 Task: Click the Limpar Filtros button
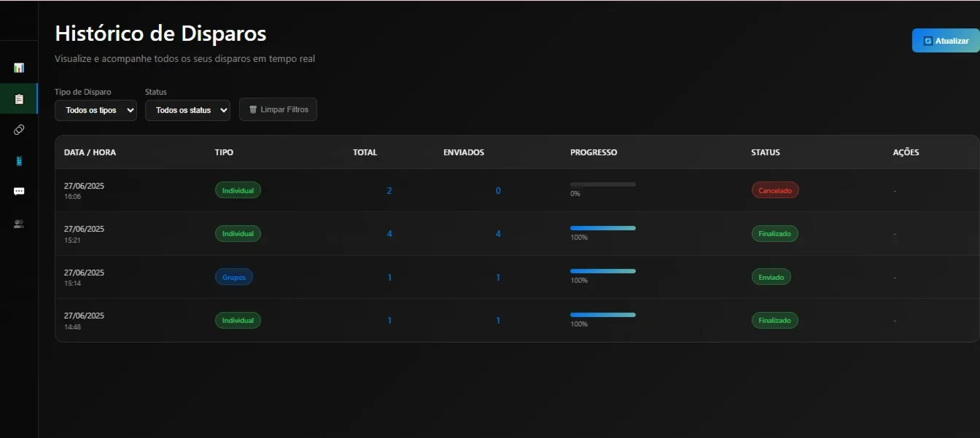(278, 109)
